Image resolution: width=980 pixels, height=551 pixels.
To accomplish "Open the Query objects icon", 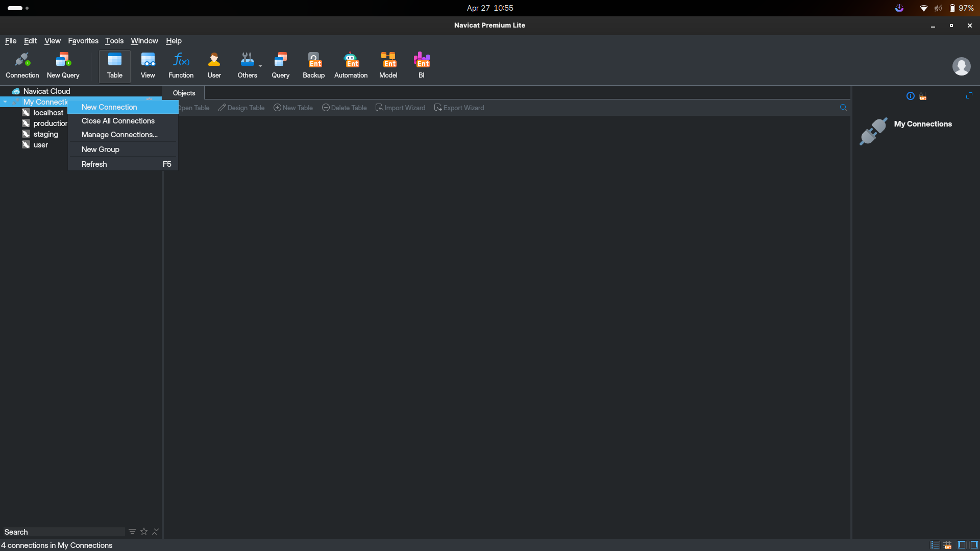I will (x=281, y=66).
